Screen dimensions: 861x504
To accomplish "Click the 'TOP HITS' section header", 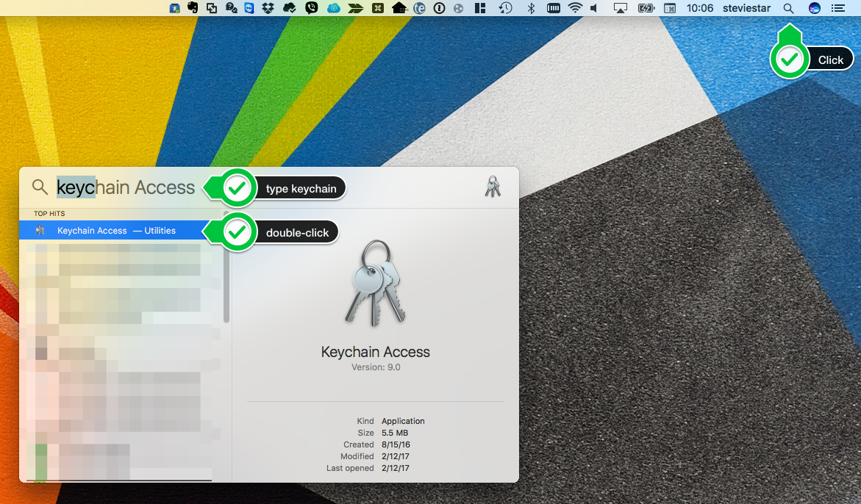I will [49, 213].
